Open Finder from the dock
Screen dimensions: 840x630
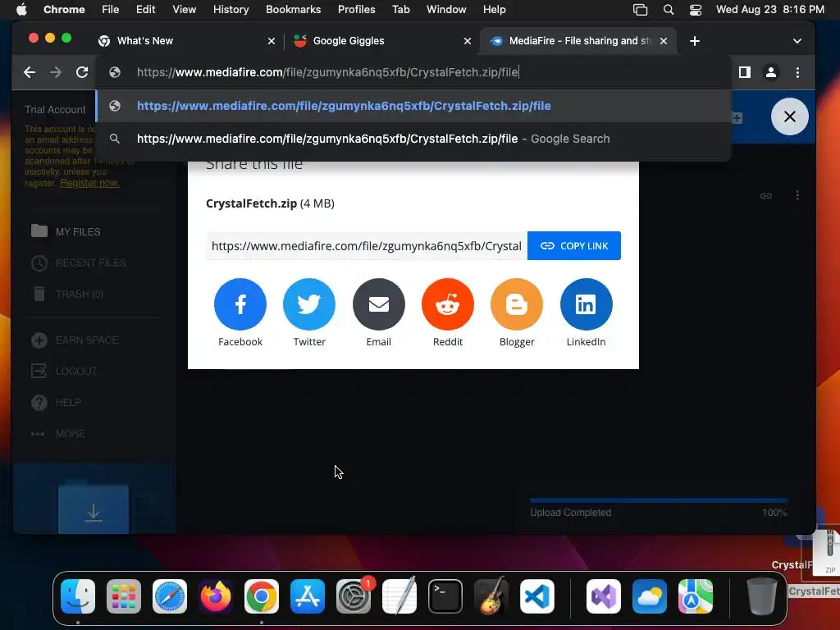click(78, 596)
